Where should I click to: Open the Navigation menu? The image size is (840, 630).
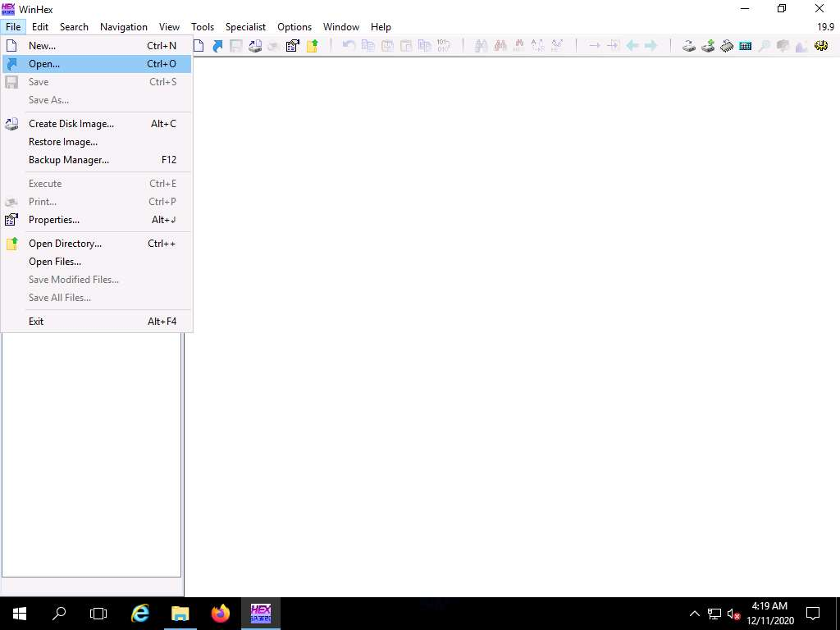point(124,27)
